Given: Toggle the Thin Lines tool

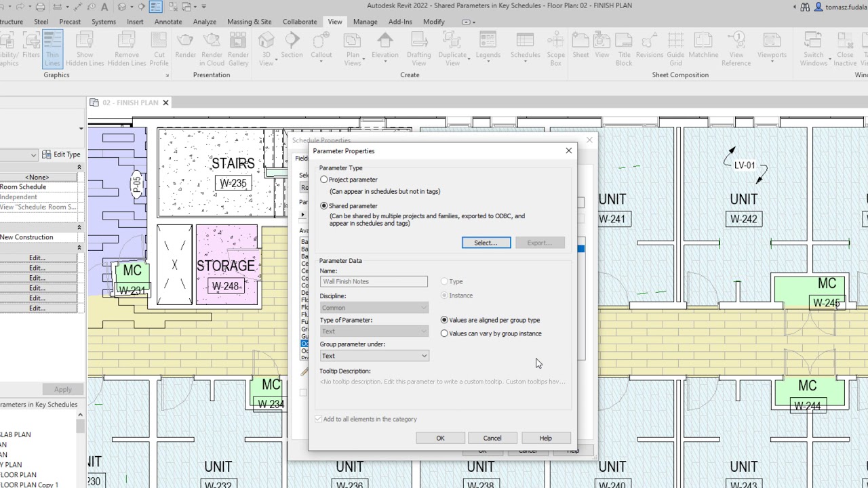Looking at the screenshot, I should click(x=52, y=49).
